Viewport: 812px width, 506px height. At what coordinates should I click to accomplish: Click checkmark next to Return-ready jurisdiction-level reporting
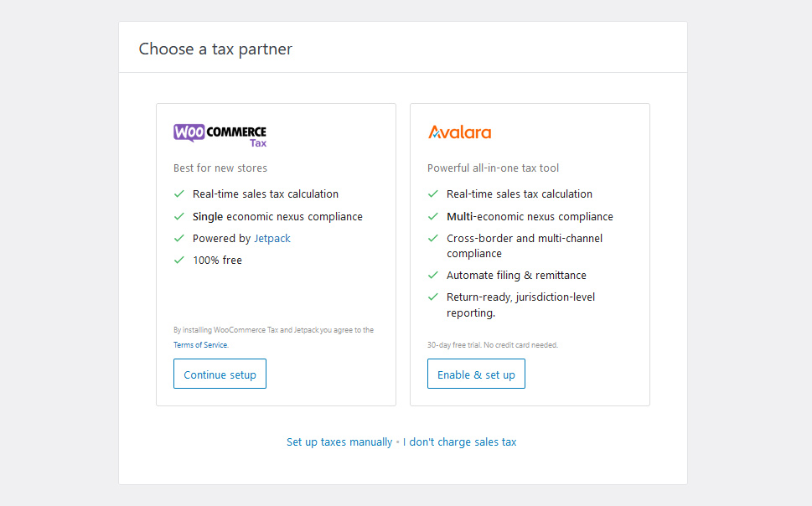tap(432, 297)
